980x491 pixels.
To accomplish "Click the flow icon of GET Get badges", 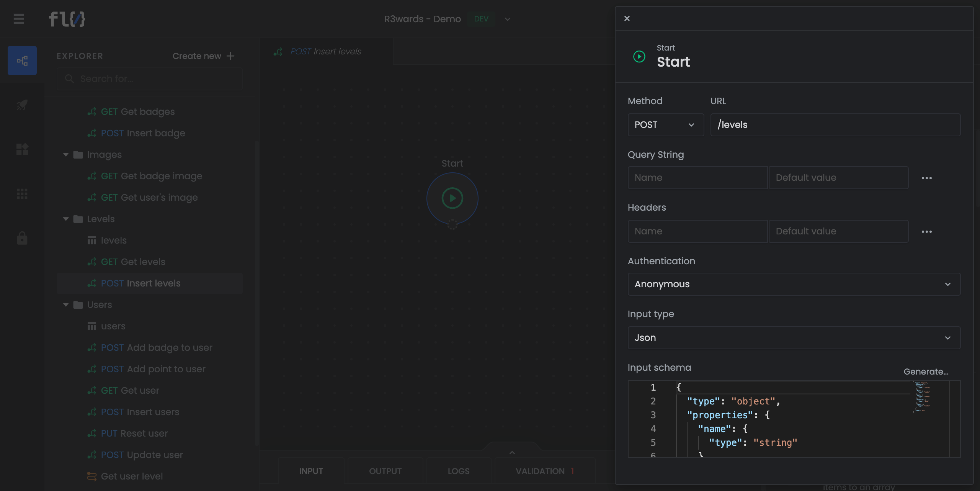I will [x=92, y=112].
